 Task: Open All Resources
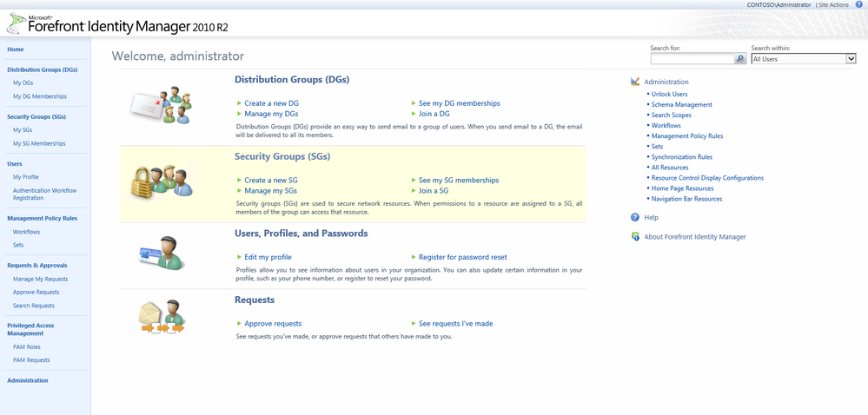pos(670,168)
